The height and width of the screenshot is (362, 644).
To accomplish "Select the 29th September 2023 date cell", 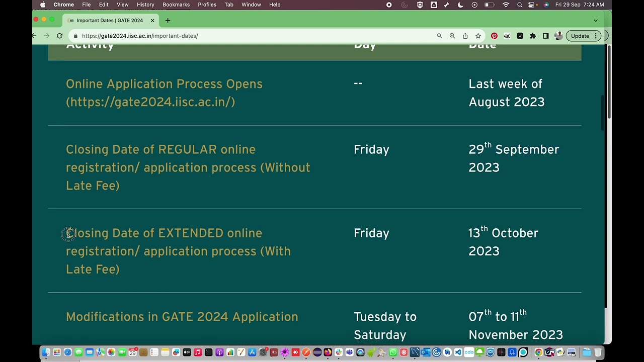I will coord(514,158).
